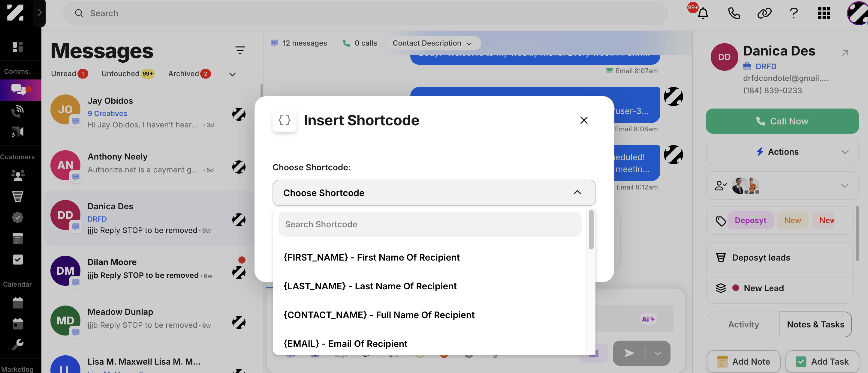Open the second calendar events icon
The image size is (868, 373).
tap(17, 324)
